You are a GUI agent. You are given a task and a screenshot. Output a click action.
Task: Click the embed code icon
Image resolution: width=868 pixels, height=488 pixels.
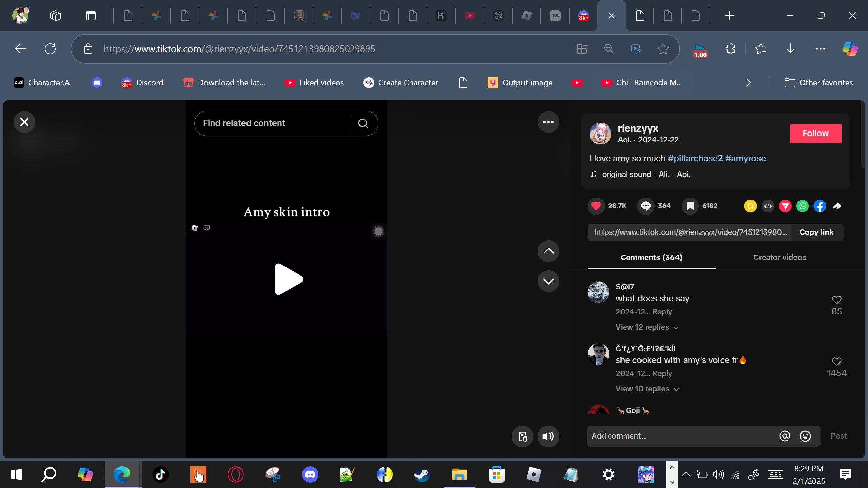click(768, 206)
